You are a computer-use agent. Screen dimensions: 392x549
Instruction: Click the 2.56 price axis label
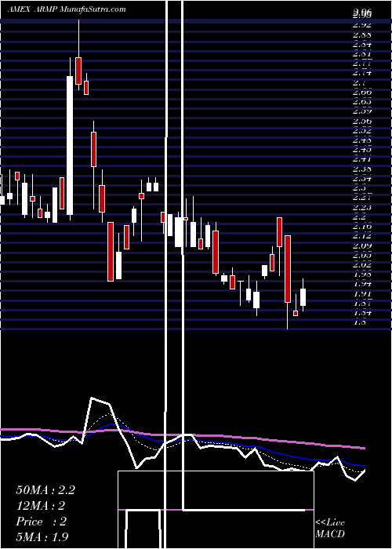(x=362, y=121)
